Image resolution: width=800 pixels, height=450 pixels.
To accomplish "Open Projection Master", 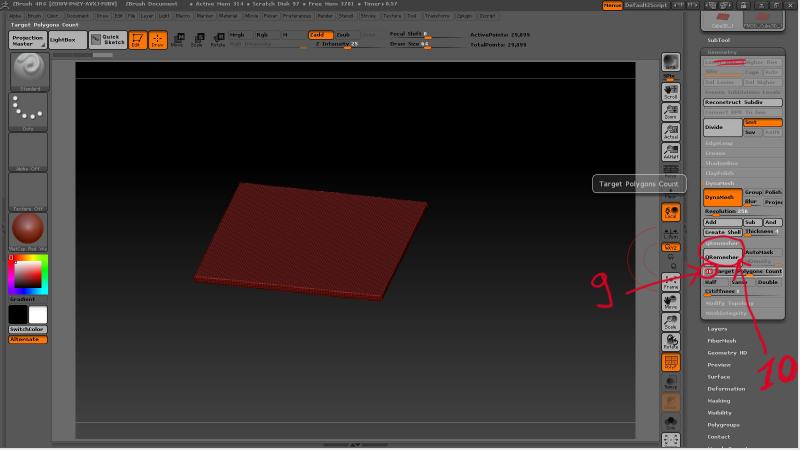I will pyautogui.click(x=28, y=40).
